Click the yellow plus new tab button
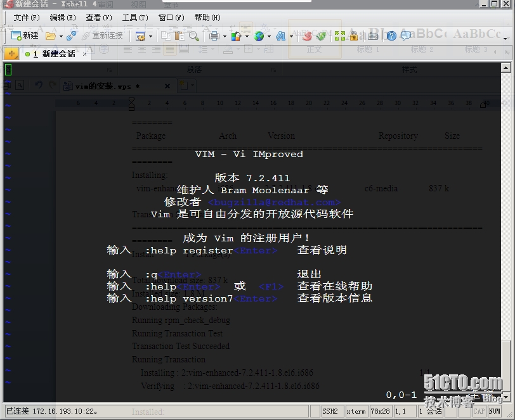Viewport: 515px width, 420px height. (x=11, y=53)
